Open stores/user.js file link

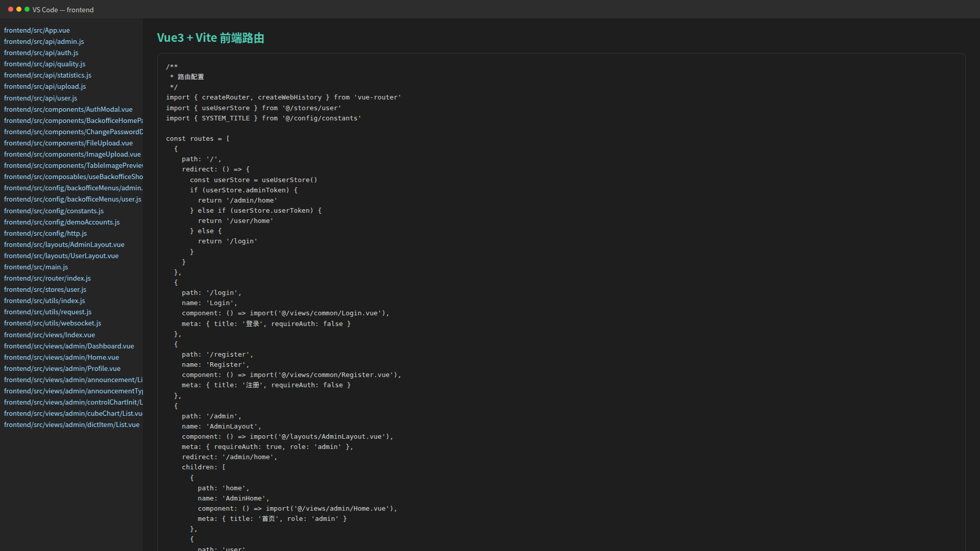click(x=45, y=289)
